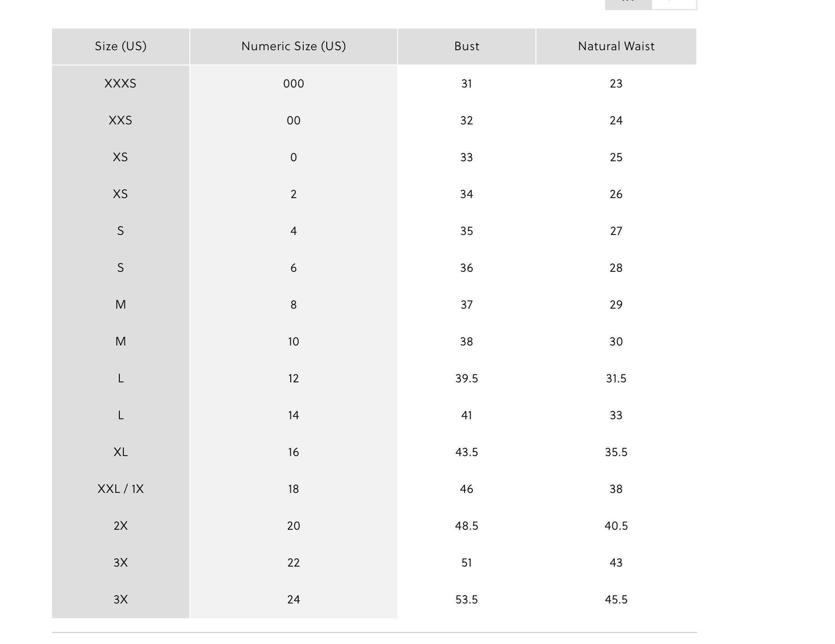835x644 pixels.
Task: Select the Numeric Size (US) column header
Action: (294, 47)
